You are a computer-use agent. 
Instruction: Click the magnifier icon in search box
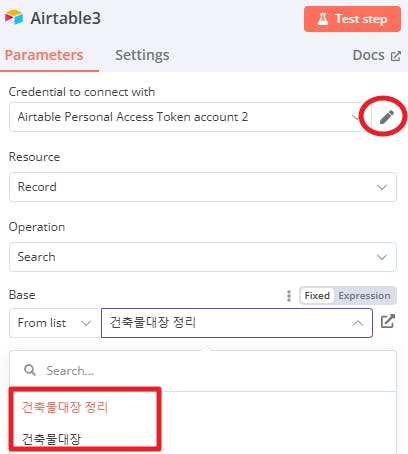click(x=30, y=370)
